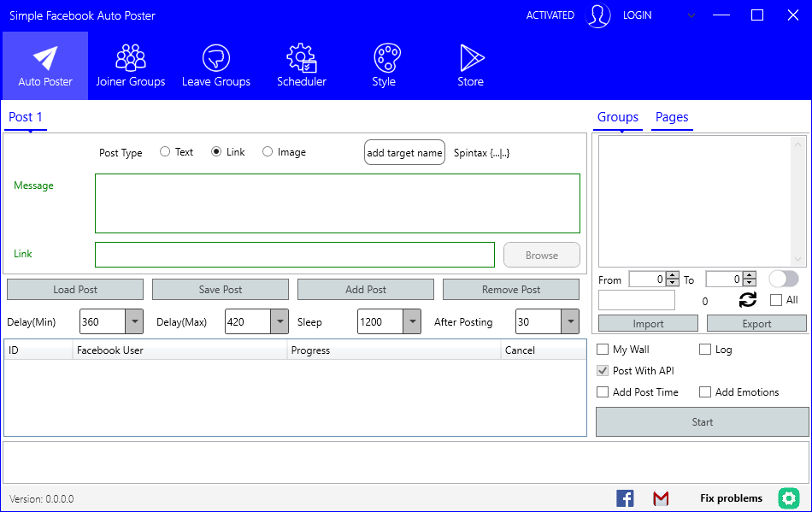Expand the After Posting dropdown arrow
Screen dimensions: 812x512
(x=570, y=321)
